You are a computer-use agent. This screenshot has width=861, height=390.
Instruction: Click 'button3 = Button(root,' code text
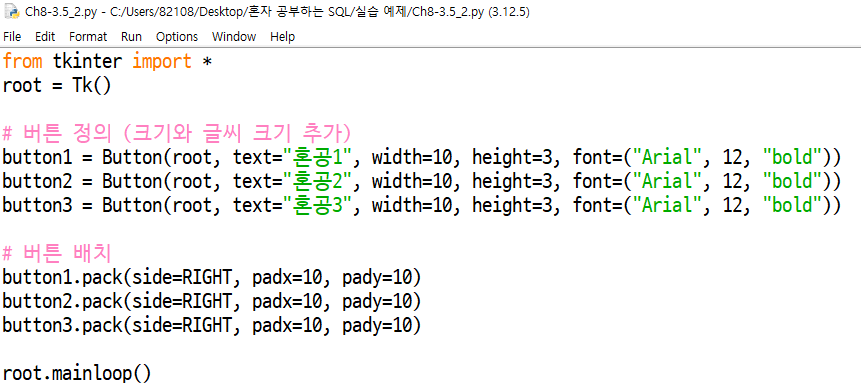(111, 205)
